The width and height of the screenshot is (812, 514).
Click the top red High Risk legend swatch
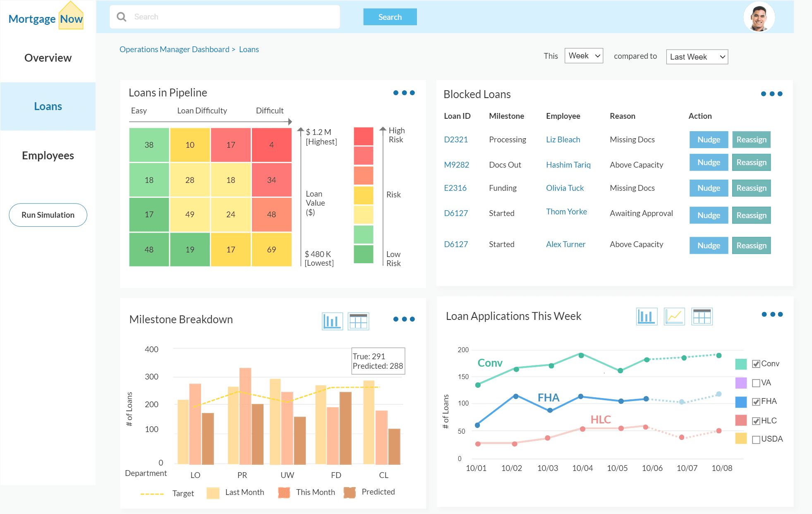363,136
